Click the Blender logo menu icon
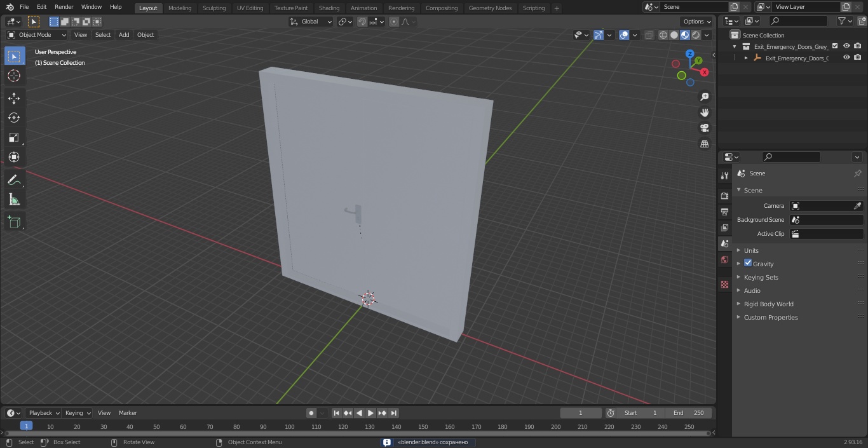Viewport: 868px width, 448px height. [10, 7]
